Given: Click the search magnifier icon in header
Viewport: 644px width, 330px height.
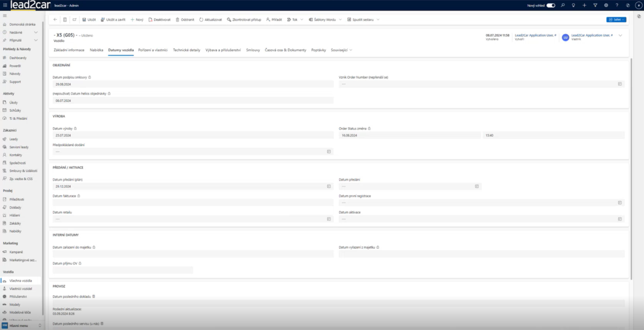Looking at the screenshot, I should point(563,5).
